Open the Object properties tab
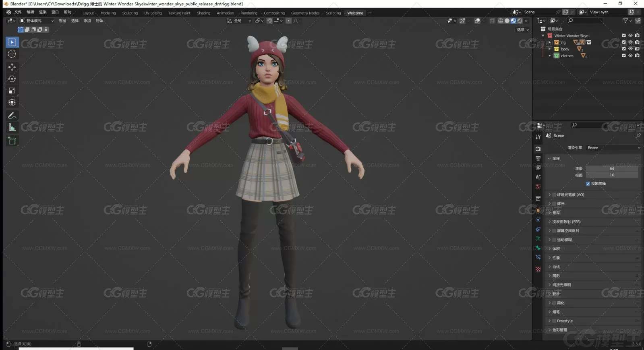Image resolution: width=644 pixels, height=350 pixels. (x=538, y=210)
